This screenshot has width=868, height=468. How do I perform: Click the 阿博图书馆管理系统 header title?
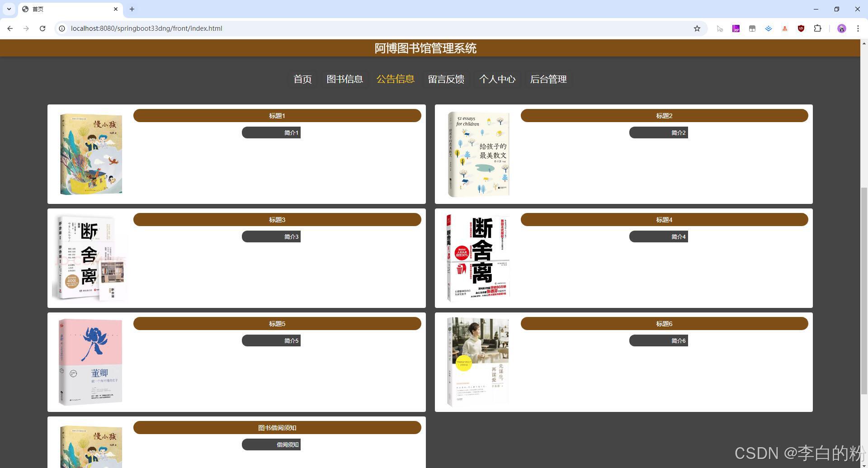tap(425, 48)
